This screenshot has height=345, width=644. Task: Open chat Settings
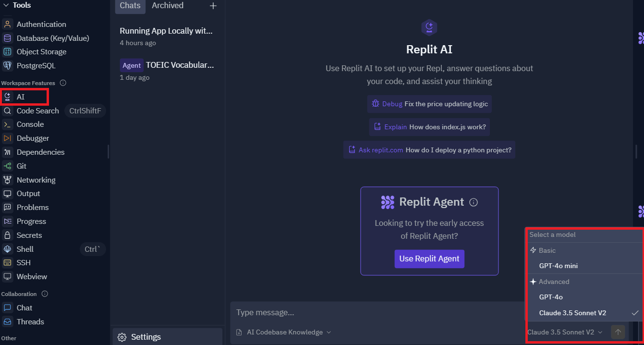pyautogui.click(x=168, y=337)
